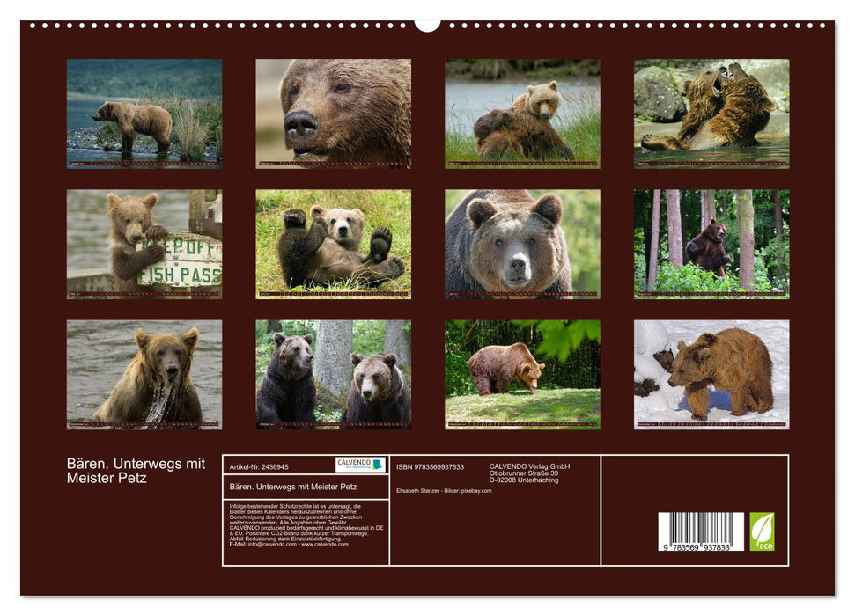Open the wet bear shaking water in river photo
This screenshot has width=855, height=616.
pos(144,375)
